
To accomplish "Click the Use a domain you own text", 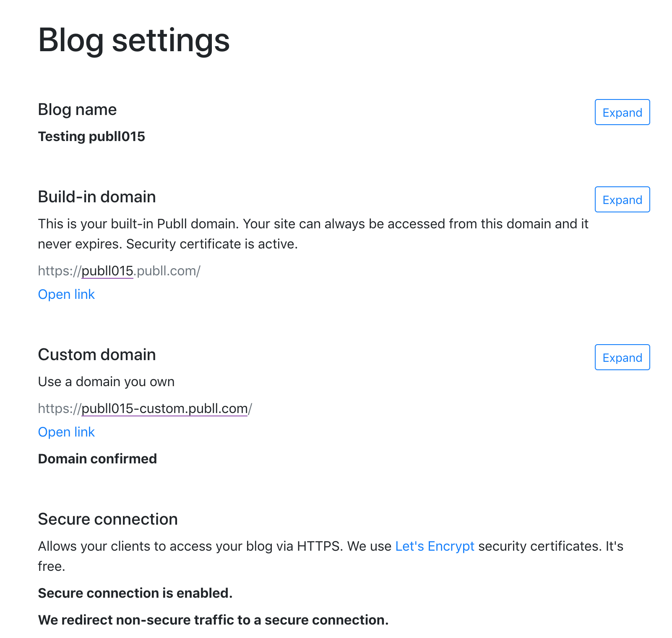I will [x=106, y=382].
